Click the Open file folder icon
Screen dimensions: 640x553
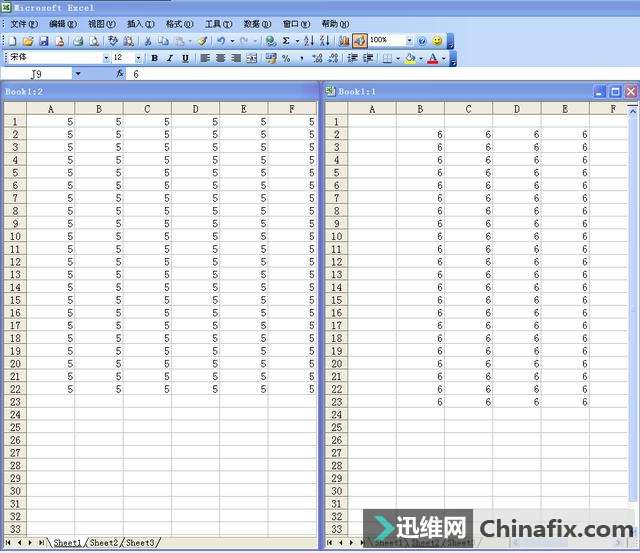tap(28, 41)
